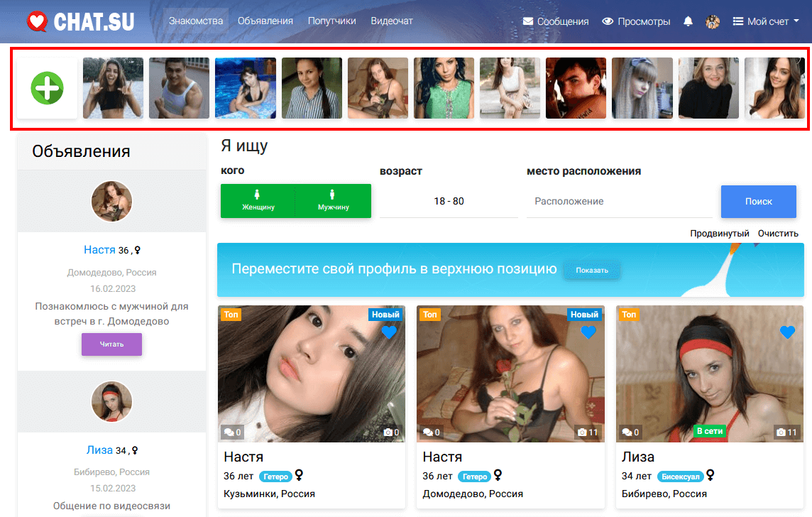Click the Расположение location input field
812x517 pixels.
pos(619,201)
